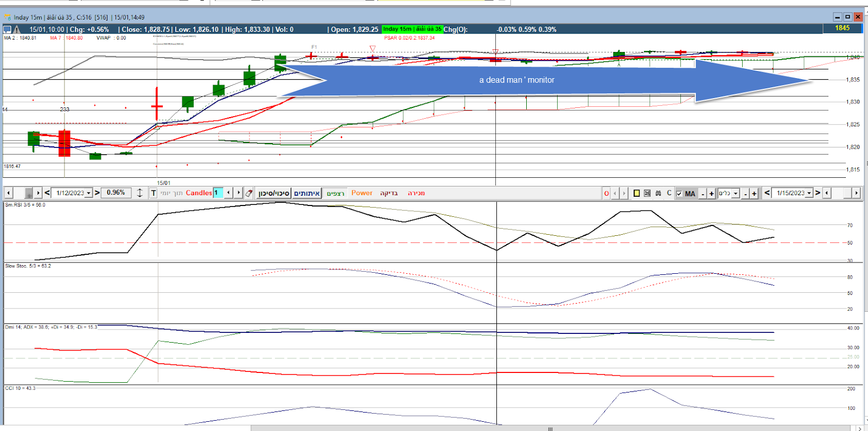Click the binoculars search icon
The height and width of the screenshot is (431, 868).
coord(658,194)
